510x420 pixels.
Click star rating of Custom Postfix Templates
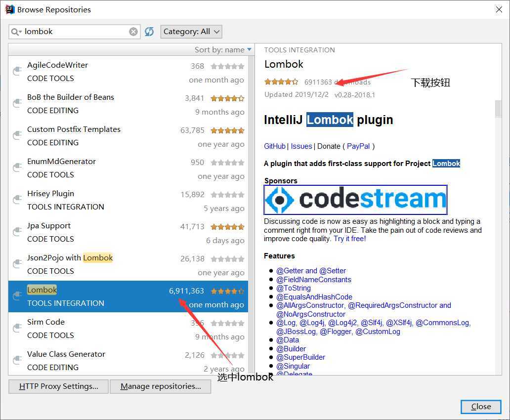[x=227, y=130]
